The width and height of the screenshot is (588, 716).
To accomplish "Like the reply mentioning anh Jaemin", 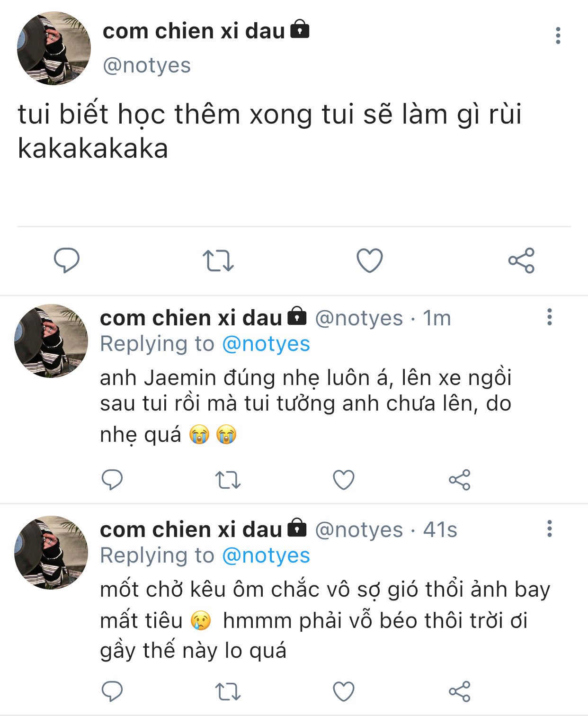I will [344, 480].
